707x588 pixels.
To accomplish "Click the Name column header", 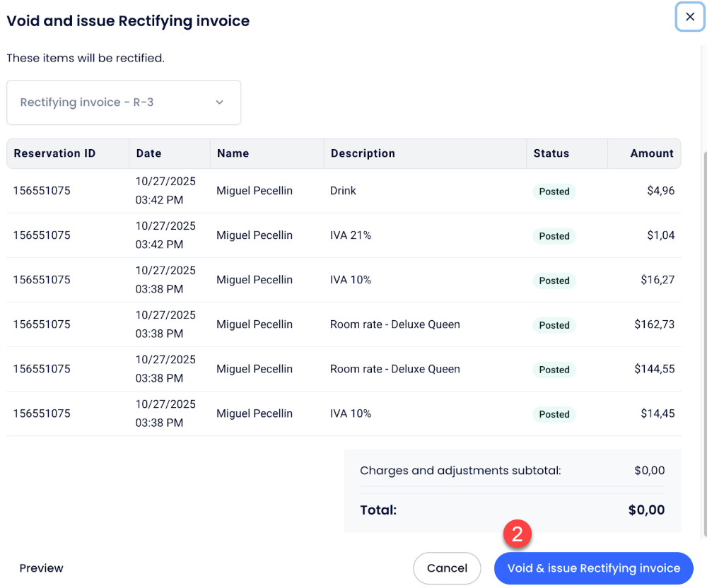I will tap(233, 153).
